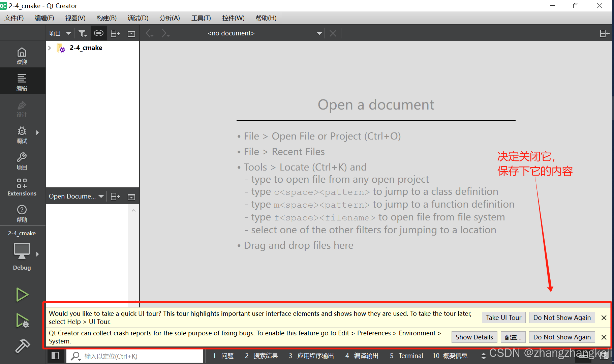614x364 pixels.
Task: Open the filter tree options
Action: [83, 33]
